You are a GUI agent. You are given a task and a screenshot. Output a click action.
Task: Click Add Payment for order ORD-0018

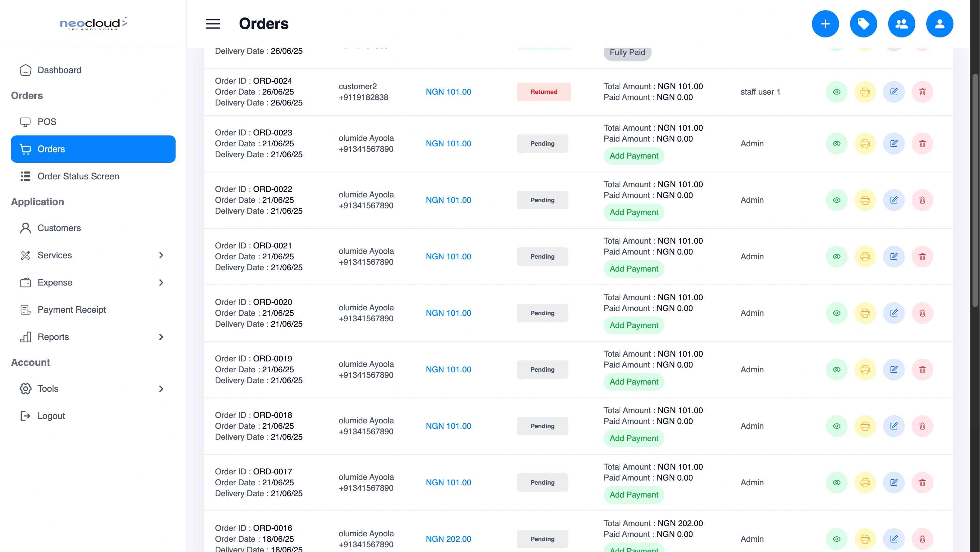click(634, 438)
